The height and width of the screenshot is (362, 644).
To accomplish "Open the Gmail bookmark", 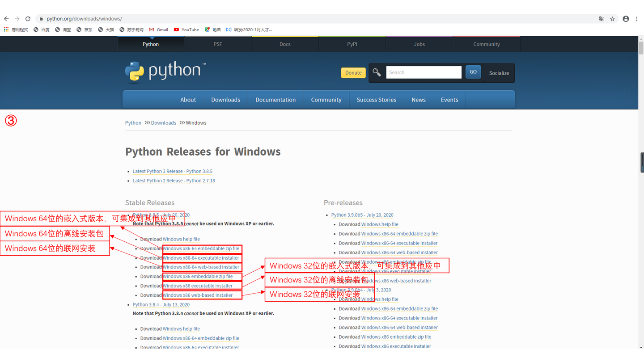I will tap(158, 29).
